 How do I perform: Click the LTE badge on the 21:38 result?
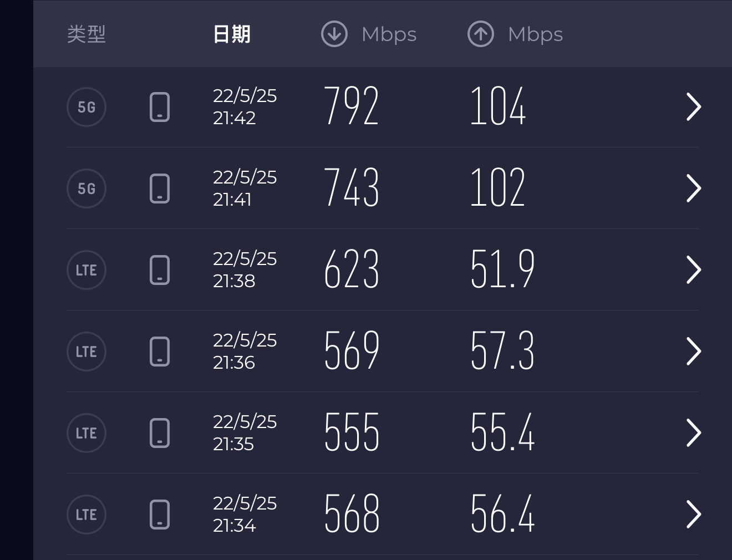(x=87, y=270)
